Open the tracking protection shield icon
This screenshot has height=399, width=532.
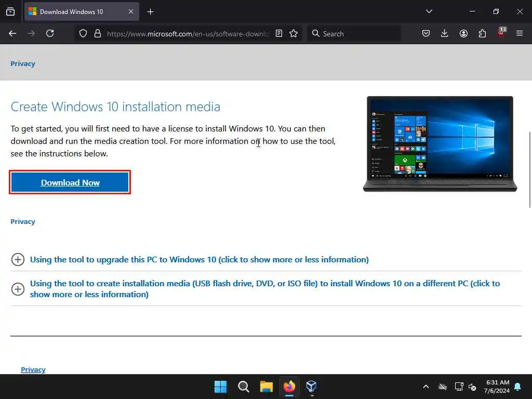coord(83,34)
